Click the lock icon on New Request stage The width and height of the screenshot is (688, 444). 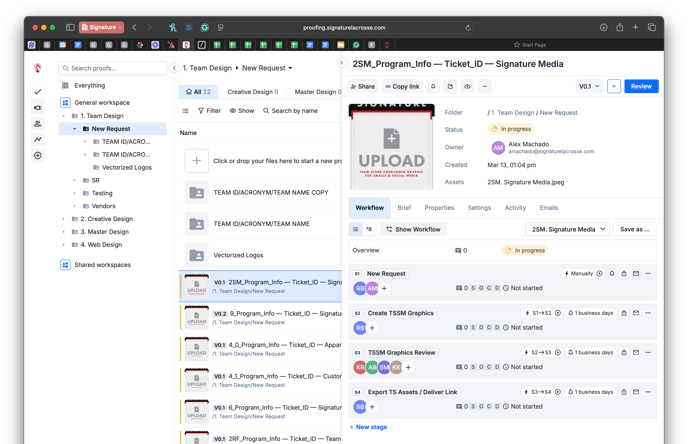(x=624, y=273)
